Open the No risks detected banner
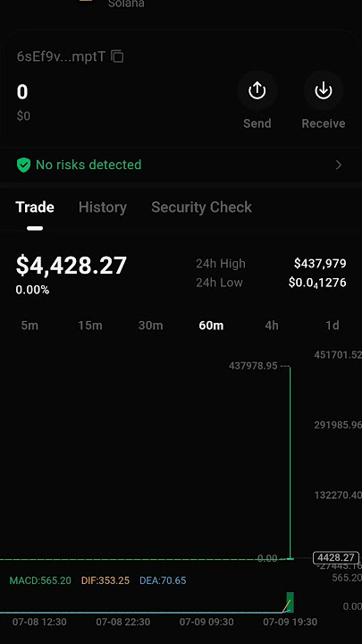Image resolution: width=362 pixels, height=644 pixels. (x=181, y=165)
